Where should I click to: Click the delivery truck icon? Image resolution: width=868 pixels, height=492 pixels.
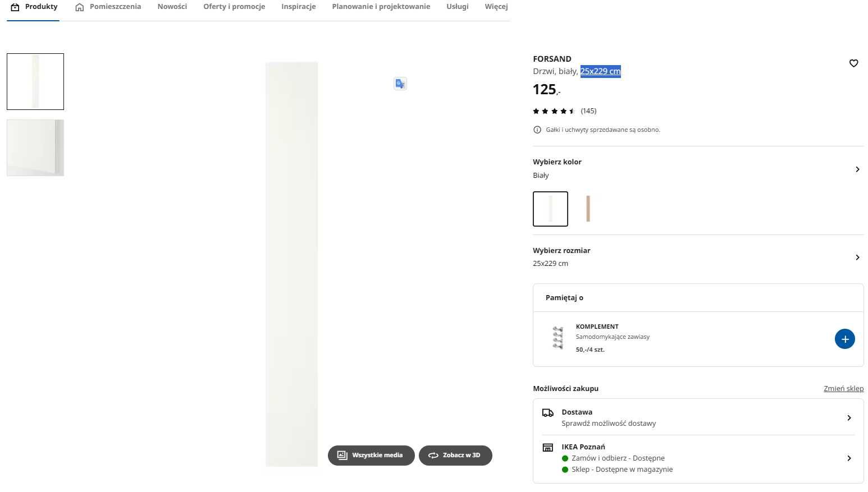[x=548, y=413]
